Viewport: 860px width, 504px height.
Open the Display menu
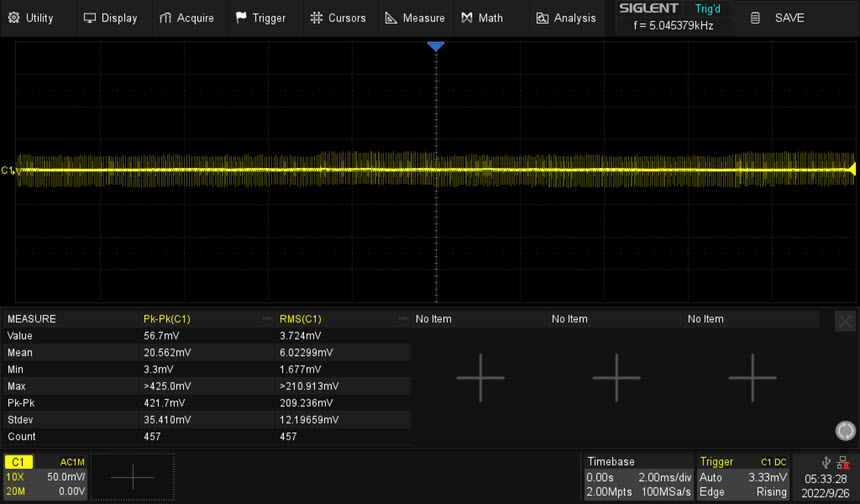click(x=110, y=18)
